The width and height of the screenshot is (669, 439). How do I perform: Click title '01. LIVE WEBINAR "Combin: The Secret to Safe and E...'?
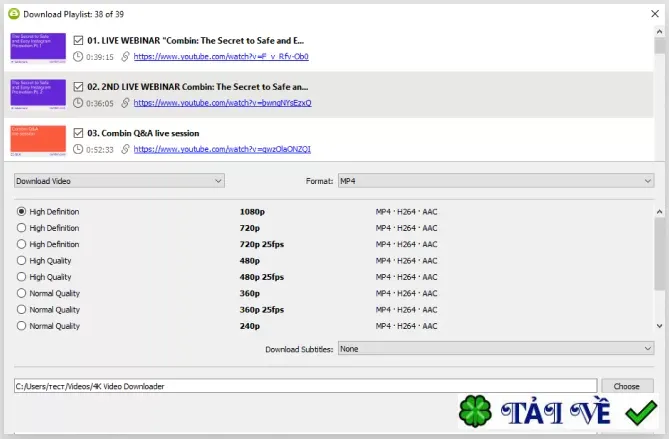[195, 41]
